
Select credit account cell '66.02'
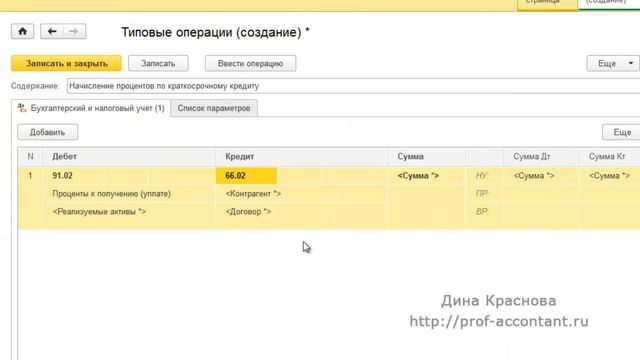246,176
